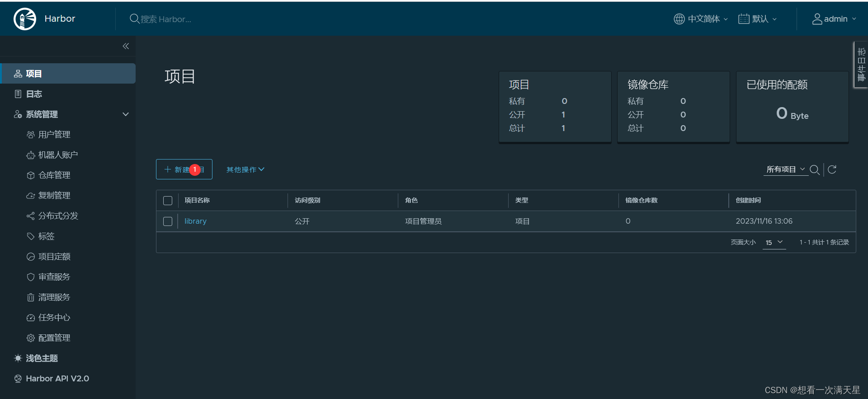Click the 配置管理 gear icon

31,338
